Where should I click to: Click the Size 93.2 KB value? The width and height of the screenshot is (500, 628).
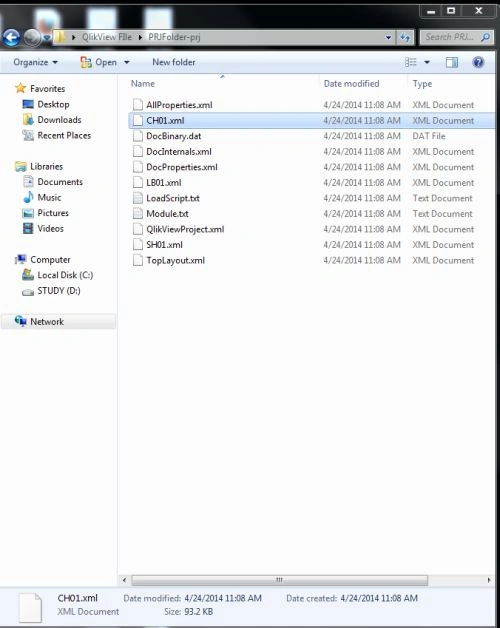point(199,612)
